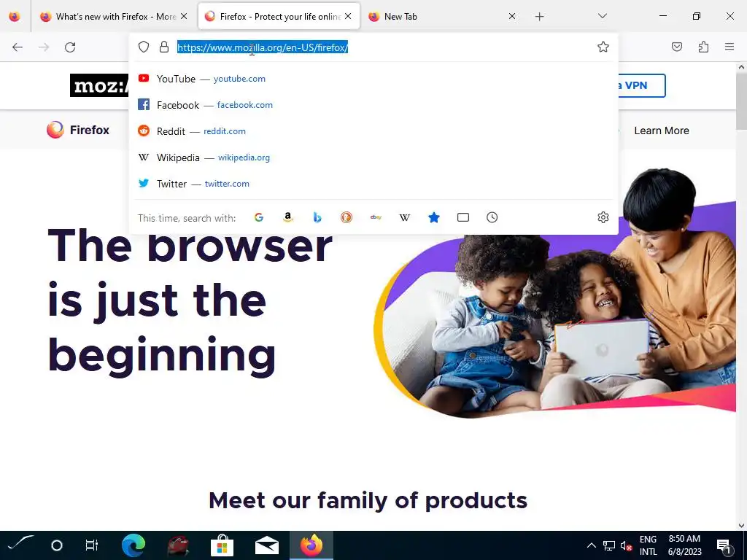Open Microsoft Store in taskbar
The height and width of the screenshot is (560, 747).
[222, 545]
